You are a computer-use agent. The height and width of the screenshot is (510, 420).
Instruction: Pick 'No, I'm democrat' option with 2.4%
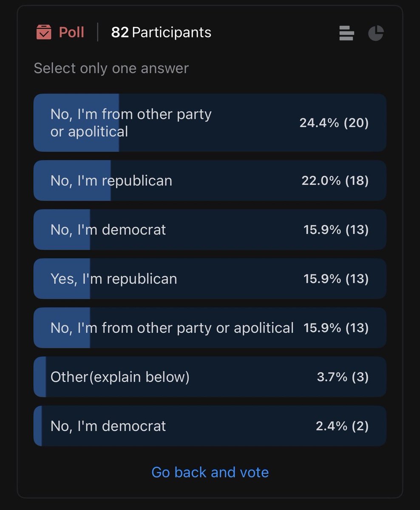210,426
